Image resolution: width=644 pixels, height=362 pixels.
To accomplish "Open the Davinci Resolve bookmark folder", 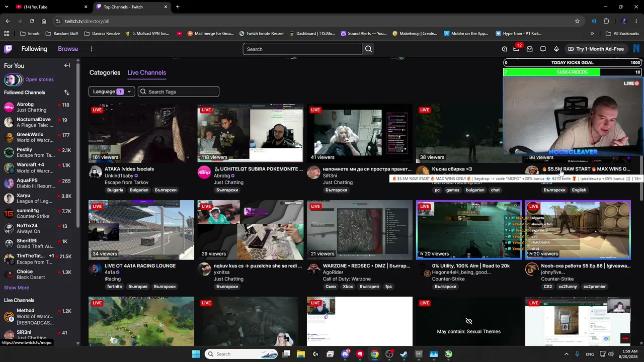I will pos(102,34).
